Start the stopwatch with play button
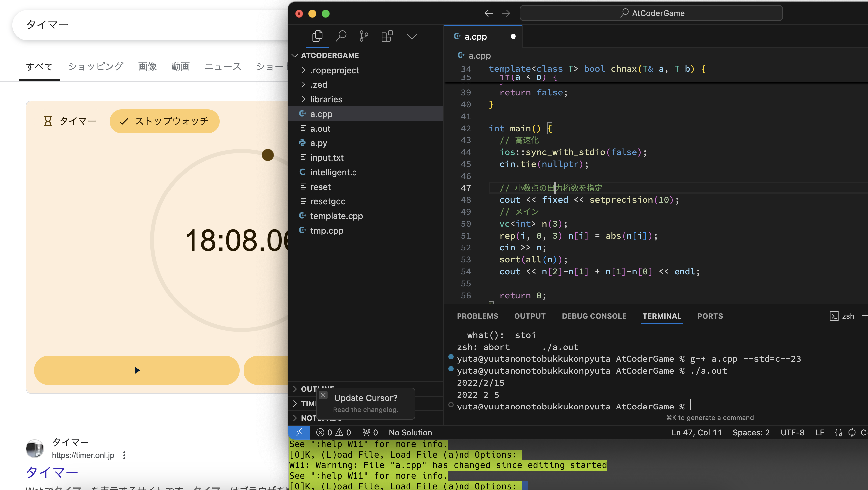 pos(137,370)
